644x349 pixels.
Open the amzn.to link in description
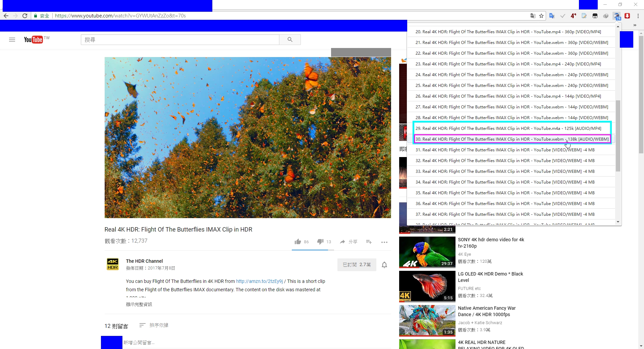tap(259, 281)
